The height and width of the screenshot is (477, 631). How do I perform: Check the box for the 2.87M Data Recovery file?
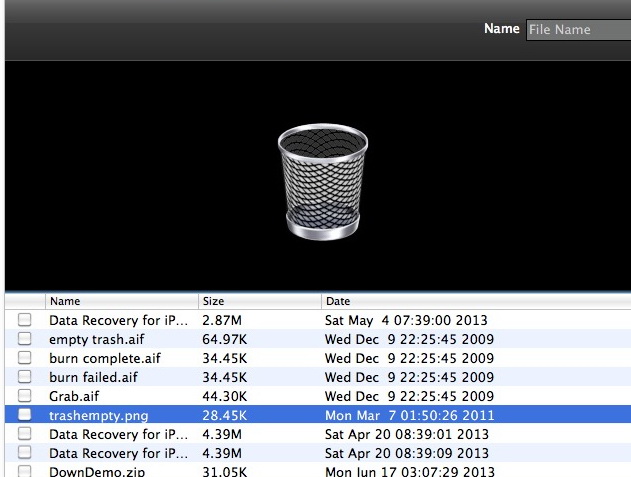(25, 320)
